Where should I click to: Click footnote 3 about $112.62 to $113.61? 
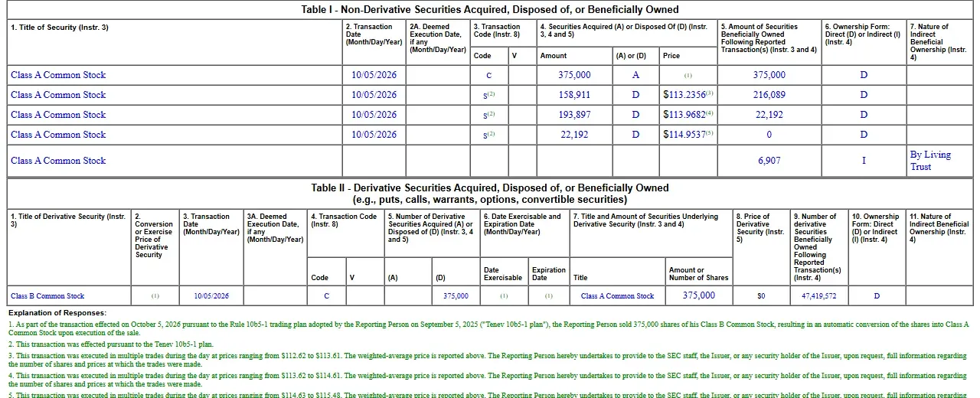(488, 360)
